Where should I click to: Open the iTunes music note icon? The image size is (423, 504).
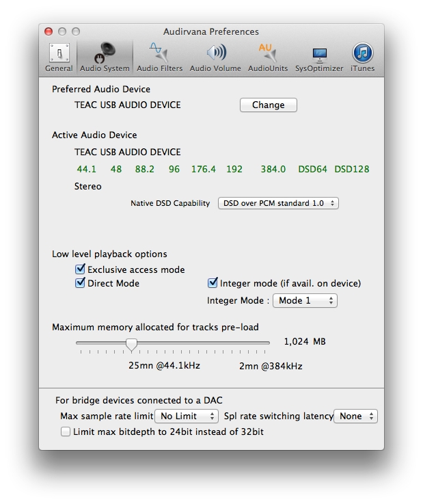[x=363, y=53]
